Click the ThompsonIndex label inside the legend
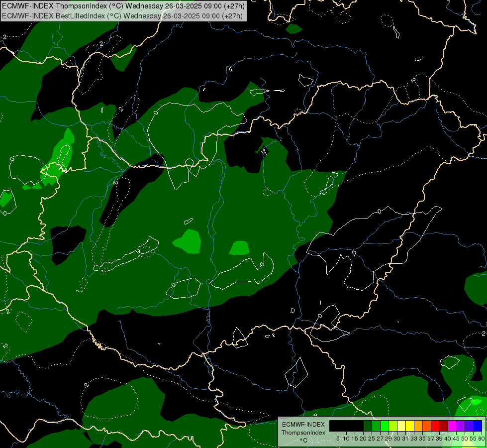The height and width of the screenshot is (448, 487). coord(303,433)
